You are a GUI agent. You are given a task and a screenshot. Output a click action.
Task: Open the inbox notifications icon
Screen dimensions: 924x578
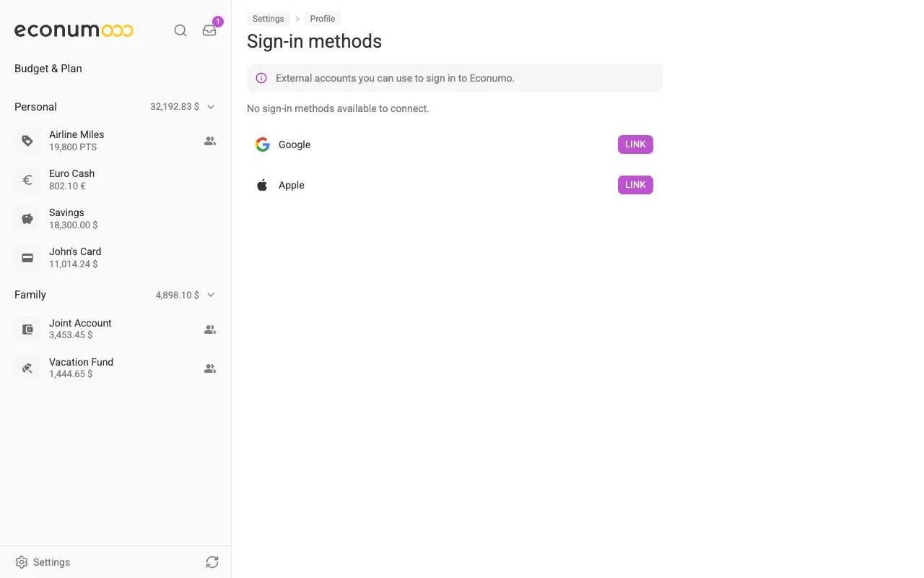point(209,30)
